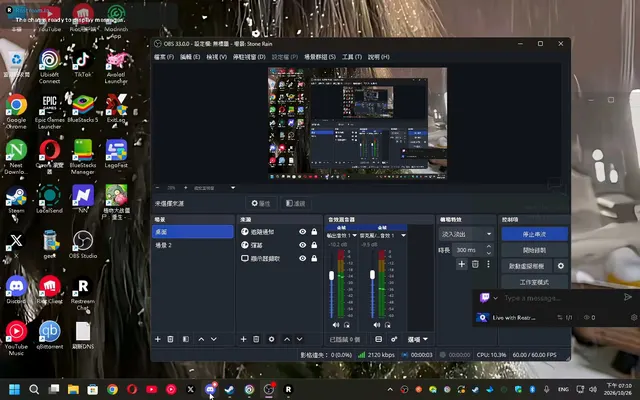This screenshot has width=640, height=400.
Task: Add a new source with plus icon
Action: (243, 339)
